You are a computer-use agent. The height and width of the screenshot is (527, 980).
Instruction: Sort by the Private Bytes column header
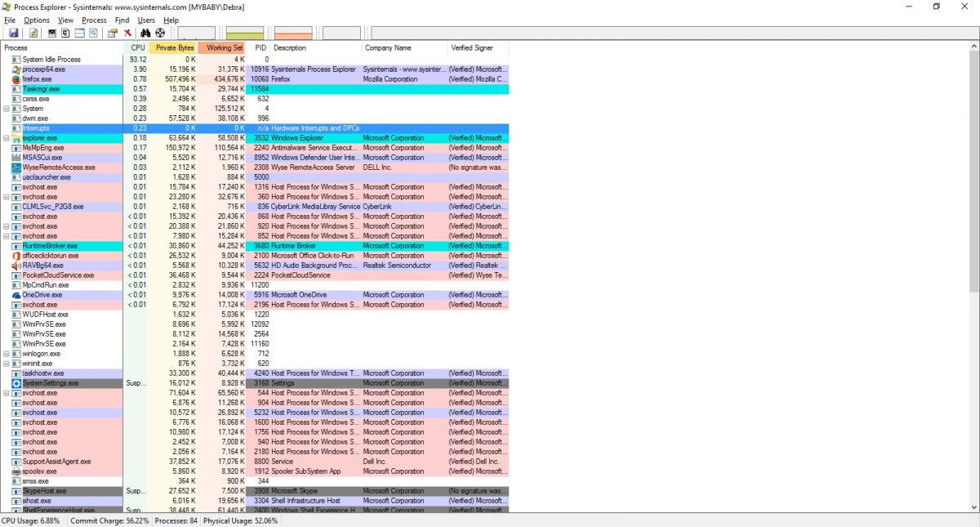pos(173,48)
